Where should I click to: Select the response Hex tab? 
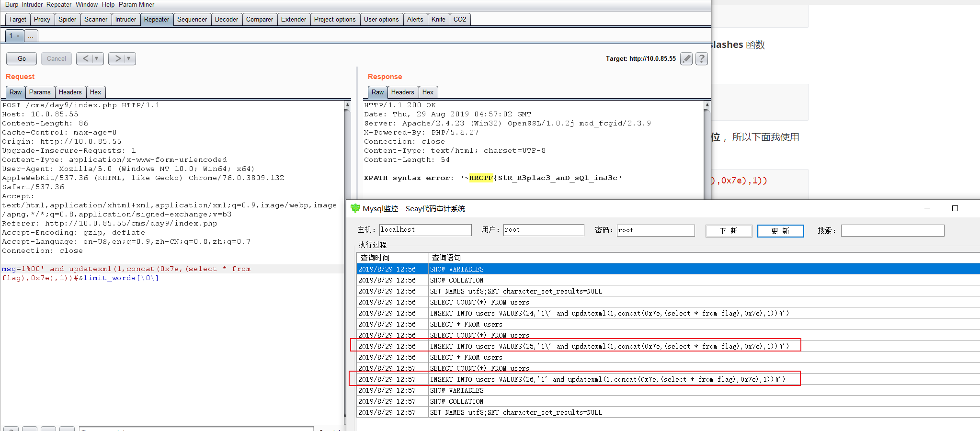click(428, 92)
